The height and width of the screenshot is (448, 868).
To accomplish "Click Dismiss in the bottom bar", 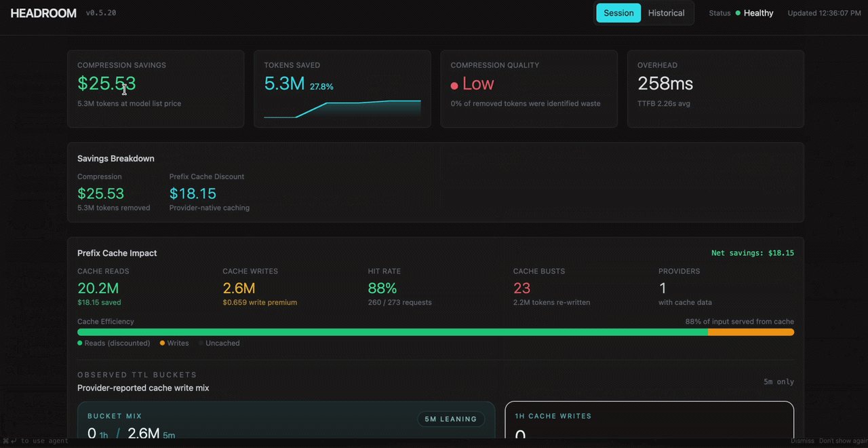I will click(802, 441).
